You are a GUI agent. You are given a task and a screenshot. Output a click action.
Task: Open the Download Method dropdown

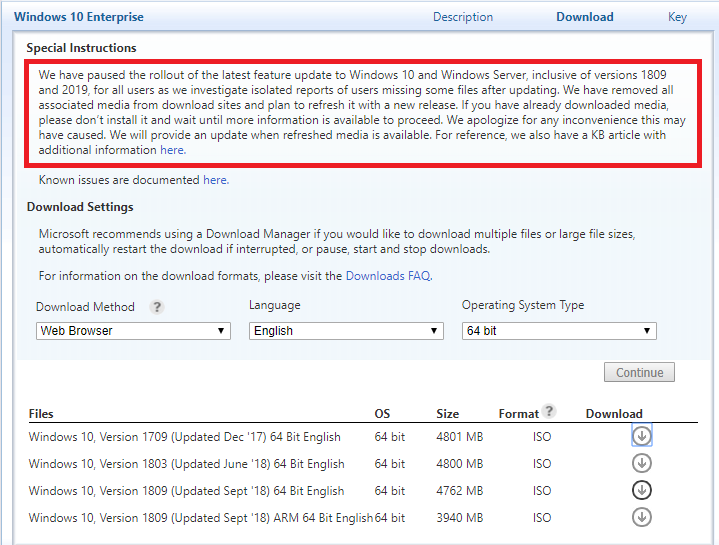coord(133,331)
